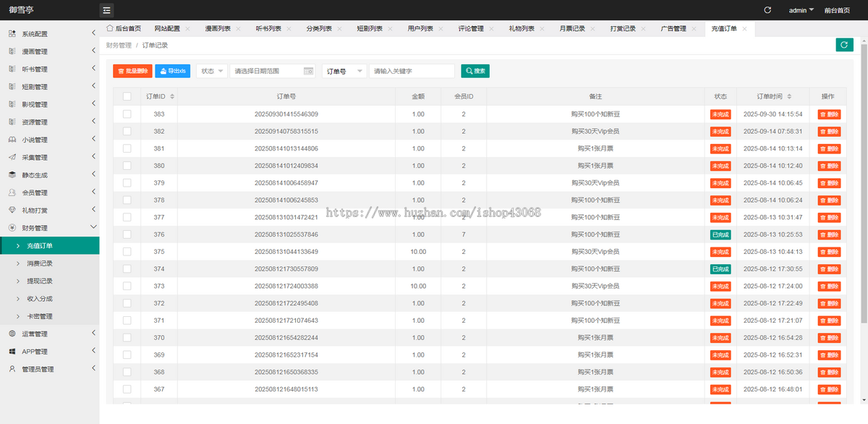Click the 采集管理 paper-plane icon
Screen dimensions: 868x424
(x=12, y=157)
